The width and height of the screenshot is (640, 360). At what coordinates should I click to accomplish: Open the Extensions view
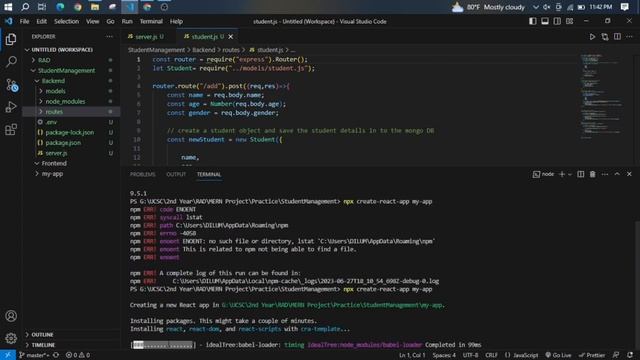11,129
